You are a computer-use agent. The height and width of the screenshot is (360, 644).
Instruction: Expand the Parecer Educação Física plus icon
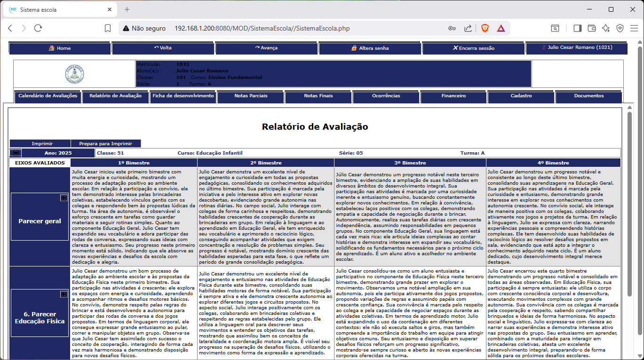tap(64, 294)
